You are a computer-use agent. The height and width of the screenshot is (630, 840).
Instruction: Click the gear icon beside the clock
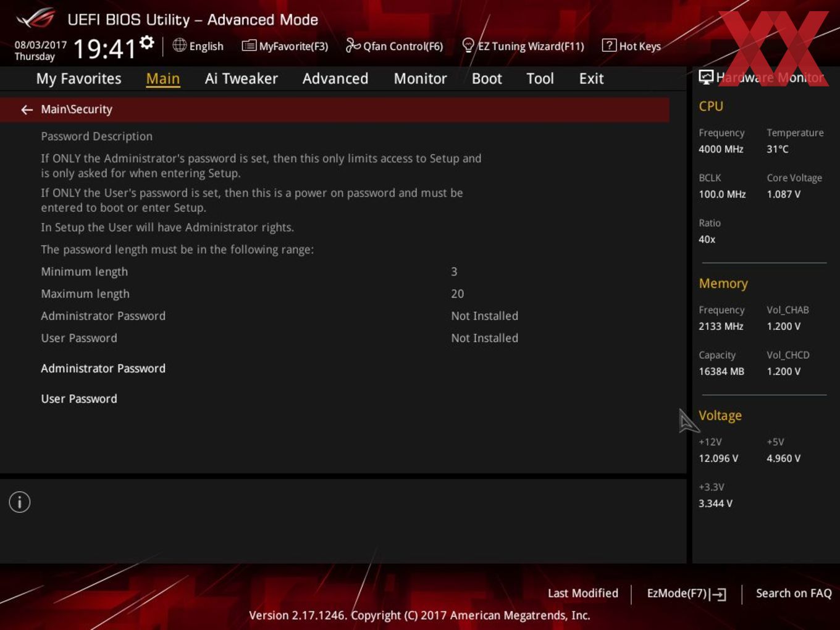(146, 43)
